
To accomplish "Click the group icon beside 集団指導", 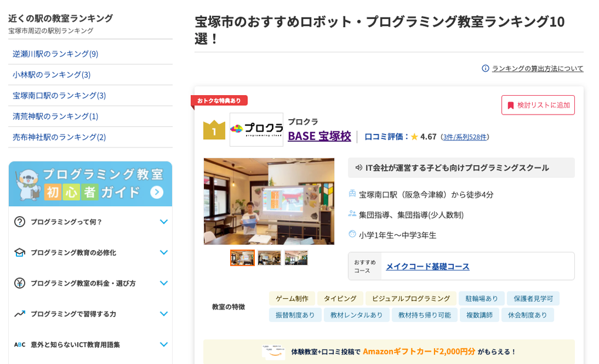I will point(352,214).
